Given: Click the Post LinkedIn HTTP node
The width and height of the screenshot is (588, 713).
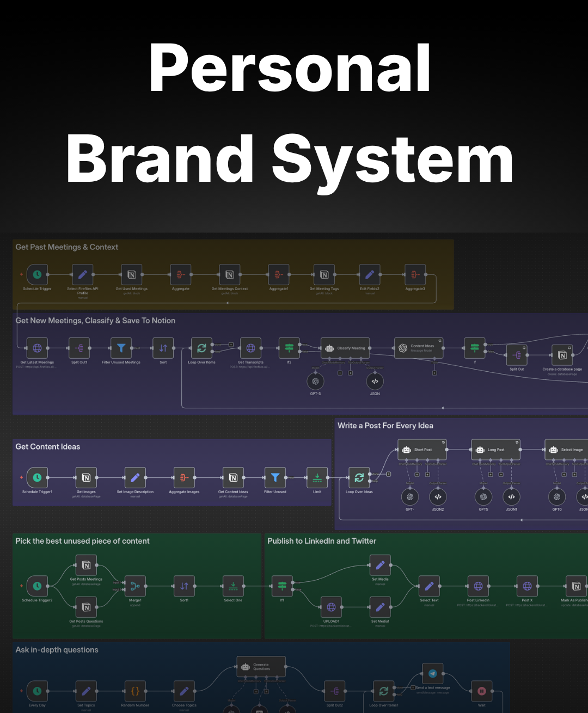Looking at the screenshot, I should (x=478, y=586).
